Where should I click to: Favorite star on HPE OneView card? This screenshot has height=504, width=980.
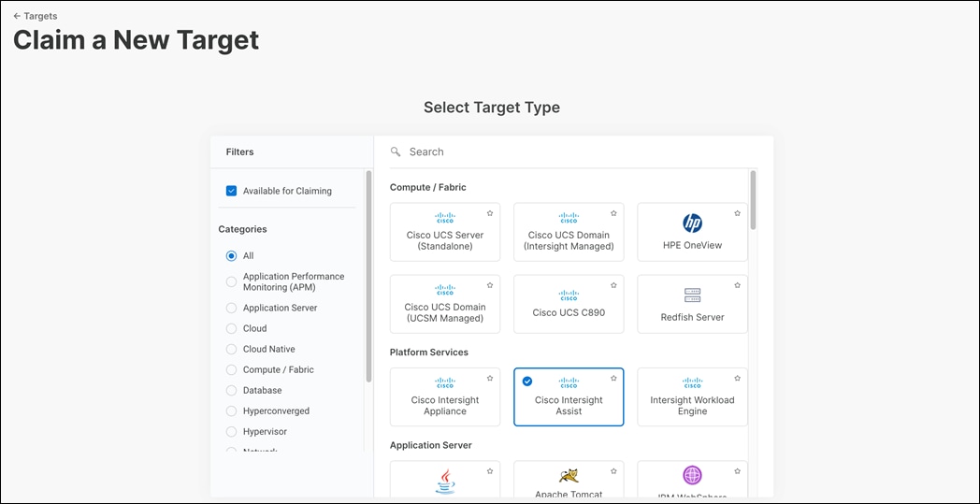(738, 213)
